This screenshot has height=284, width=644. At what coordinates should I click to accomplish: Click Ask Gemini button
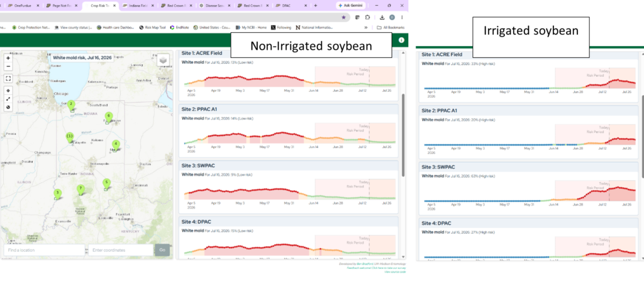coord(352,6)
